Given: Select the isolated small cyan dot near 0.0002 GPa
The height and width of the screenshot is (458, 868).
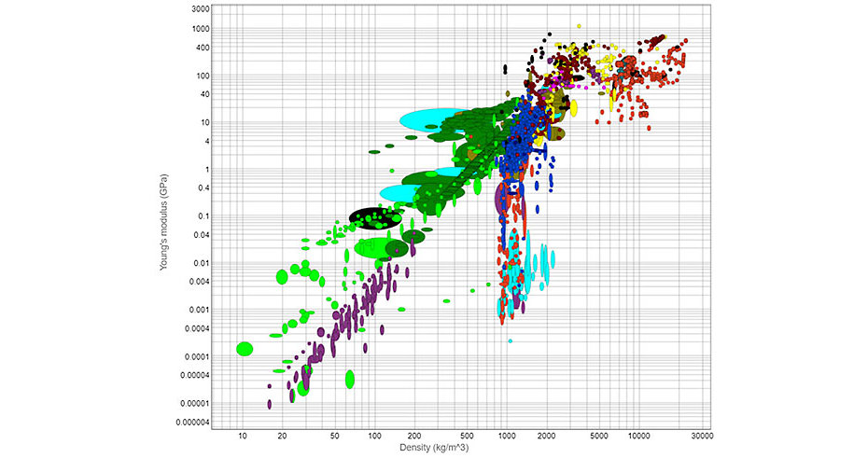Looking at the screenshot, I should click(x=511, y=341).
